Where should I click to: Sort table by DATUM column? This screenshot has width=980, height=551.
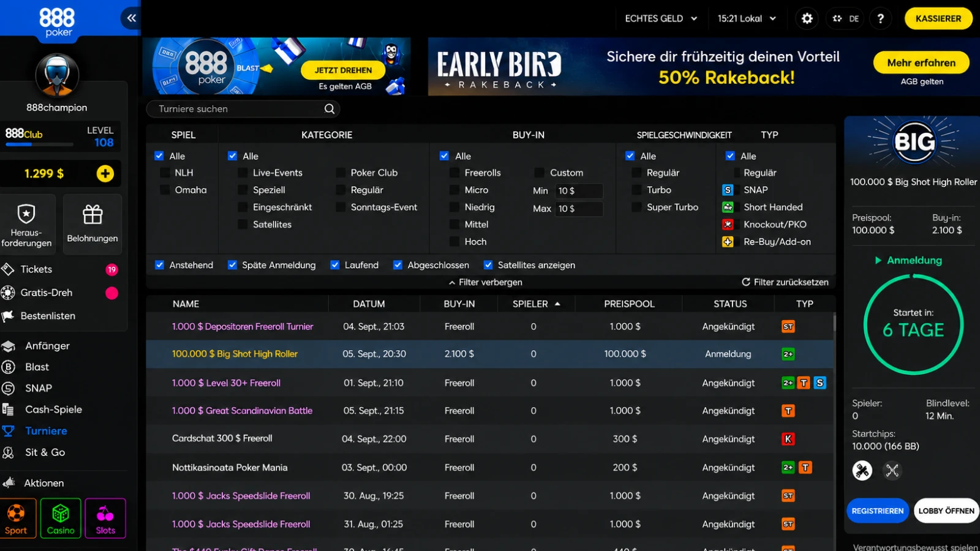369,304
